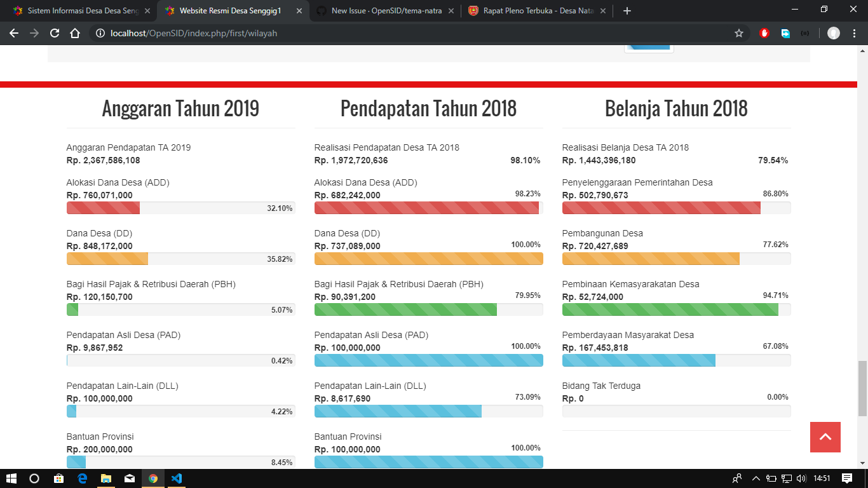Click the blue document-arrow extension icon
Screen dimensions: 868x488
click(x=785, y=32)
